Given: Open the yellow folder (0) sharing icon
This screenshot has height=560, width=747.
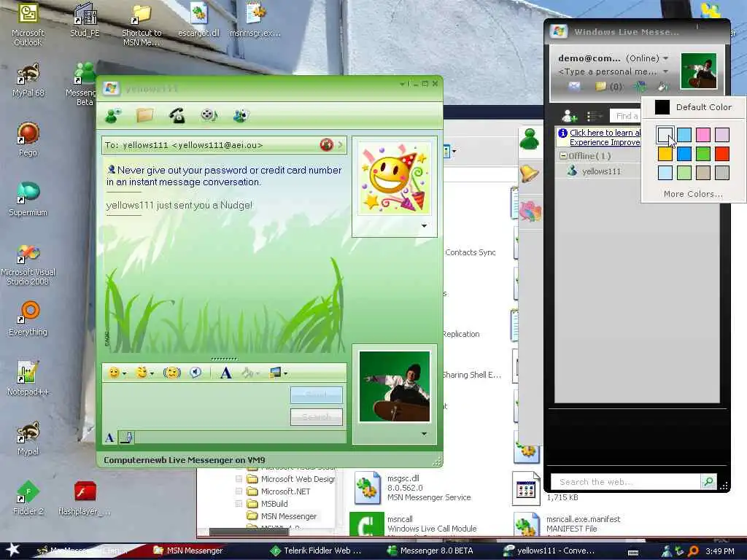Looking at the screenshot, I should pyautogui.click(x=601, y=87).
